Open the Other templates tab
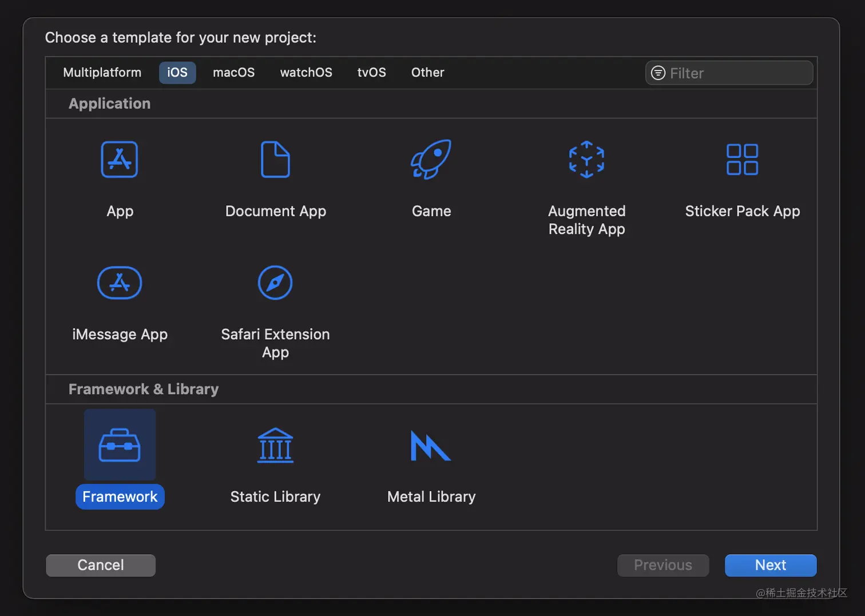 click(x=427, y=73)
